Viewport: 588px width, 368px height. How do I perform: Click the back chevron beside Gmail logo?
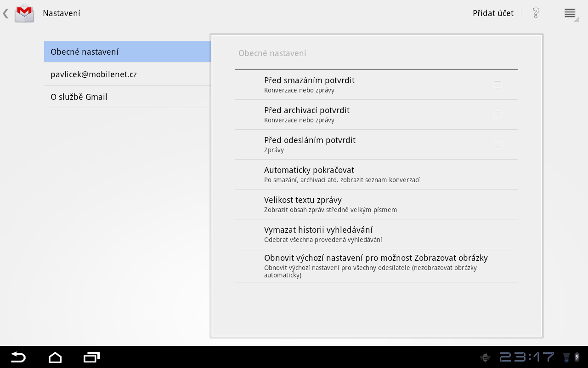[x=6, y=13]
